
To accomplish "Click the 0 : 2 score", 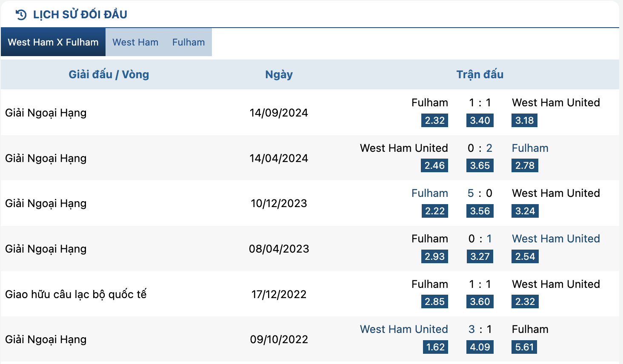I will pos(480,148).
